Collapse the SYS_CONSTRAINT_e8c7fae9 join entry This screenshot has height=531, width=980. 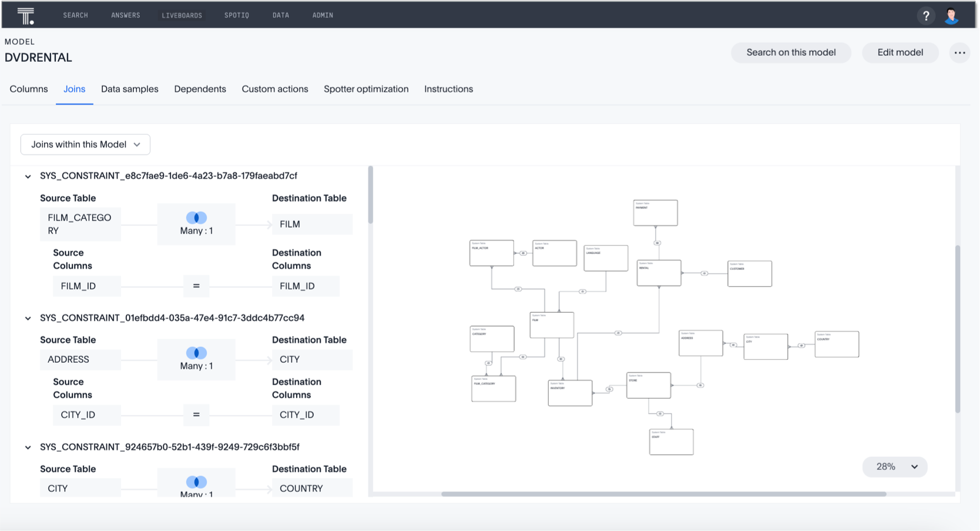pyautogui.click(x=27, y=176)
